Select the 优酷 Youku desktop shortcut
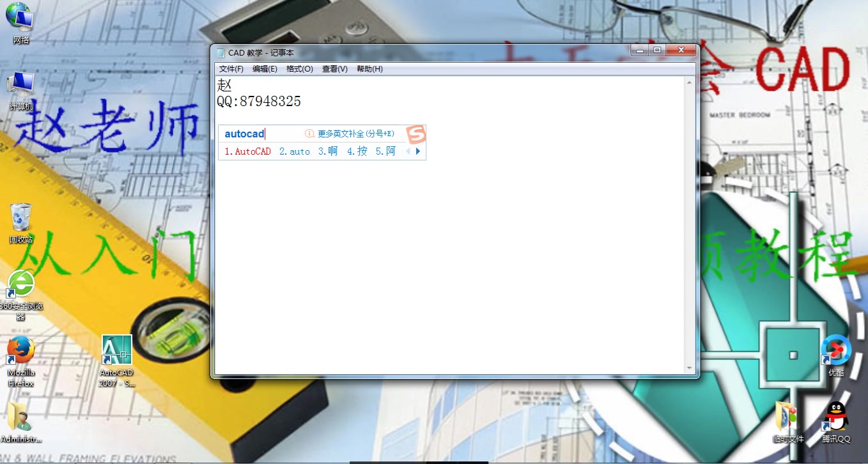Screen dimensions: 868x464 point(836,355)
